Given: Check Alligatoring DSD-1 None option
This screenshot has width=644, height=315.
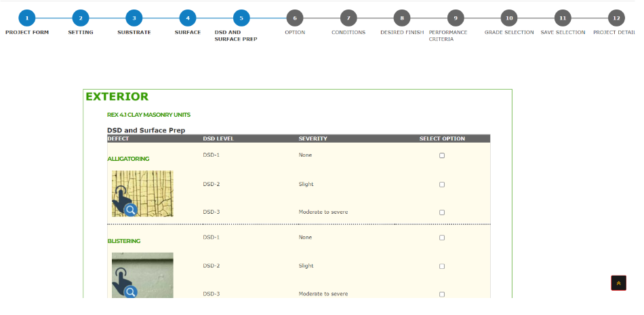Looking at the screenshot, I should click(442, 155).
